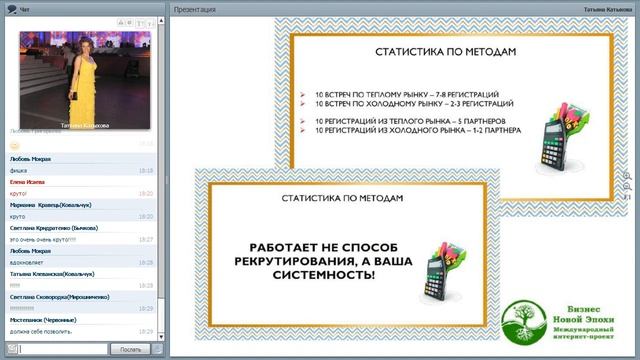Click the smaller T font icon above the video

150,24
